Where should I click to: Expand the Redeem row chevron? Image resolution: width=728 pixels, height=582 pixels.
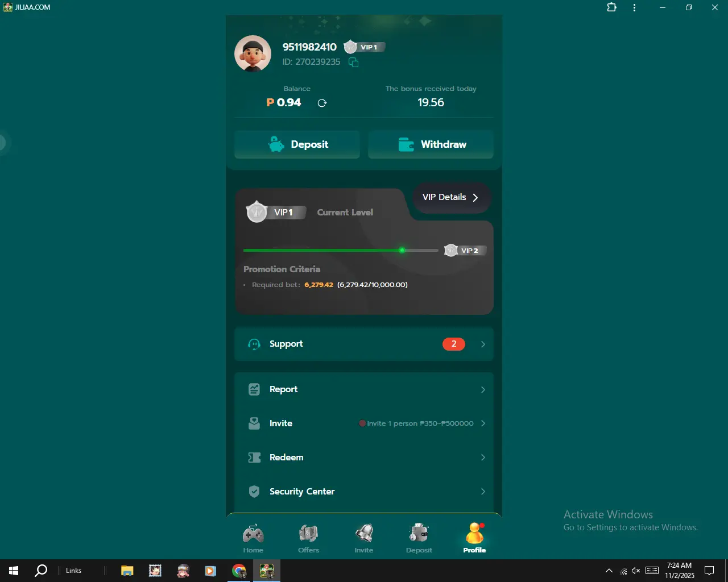coord(483,458)
